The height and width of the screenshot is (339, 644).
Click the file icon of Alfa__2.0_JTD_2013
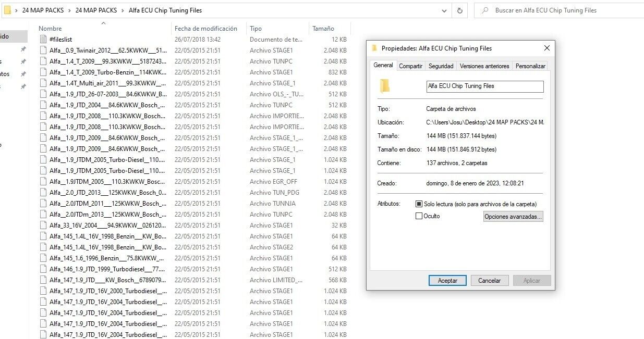pos(44,193)
